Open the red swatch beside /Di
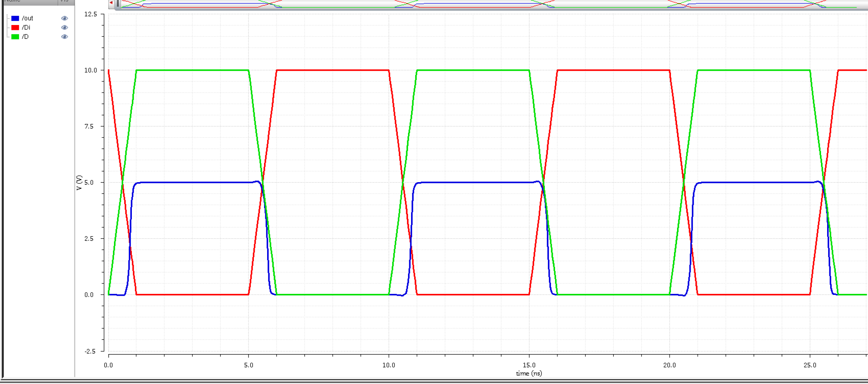The width and height of the screenshot is (868, 384). point(15,28)
